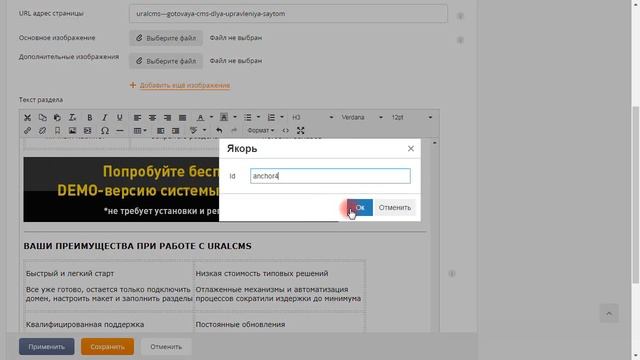Apply the background highlight color
The image size is (640, 360).
tap(224, 118)
